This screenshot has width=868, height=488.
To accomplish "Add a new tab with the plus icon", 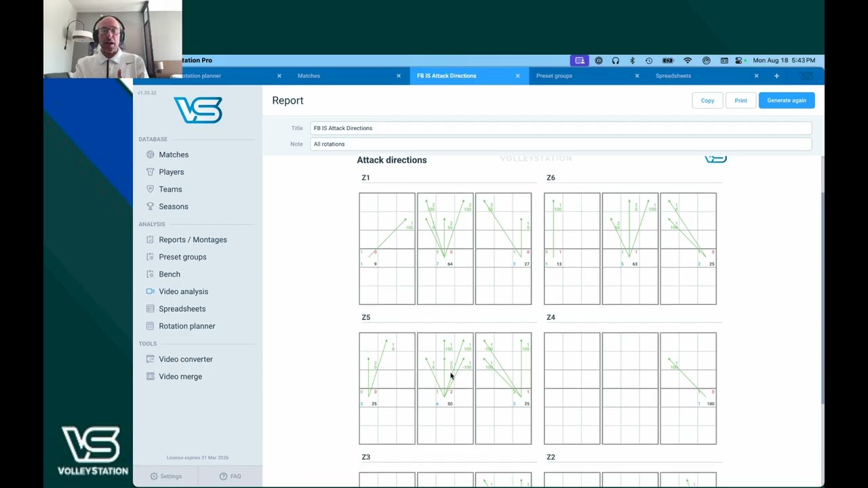I will (x=776, y=76).
